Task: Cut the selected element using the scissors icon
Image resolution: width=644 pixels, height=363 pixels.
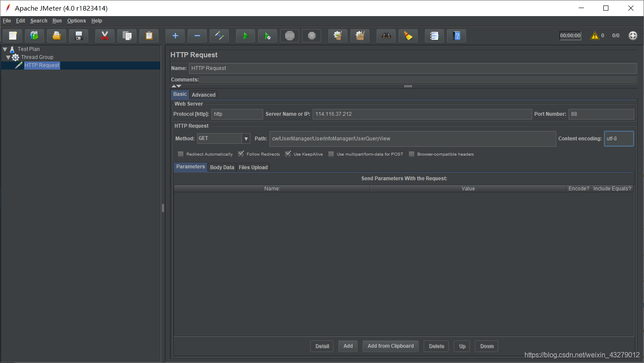Action: [x=105, y=36]
